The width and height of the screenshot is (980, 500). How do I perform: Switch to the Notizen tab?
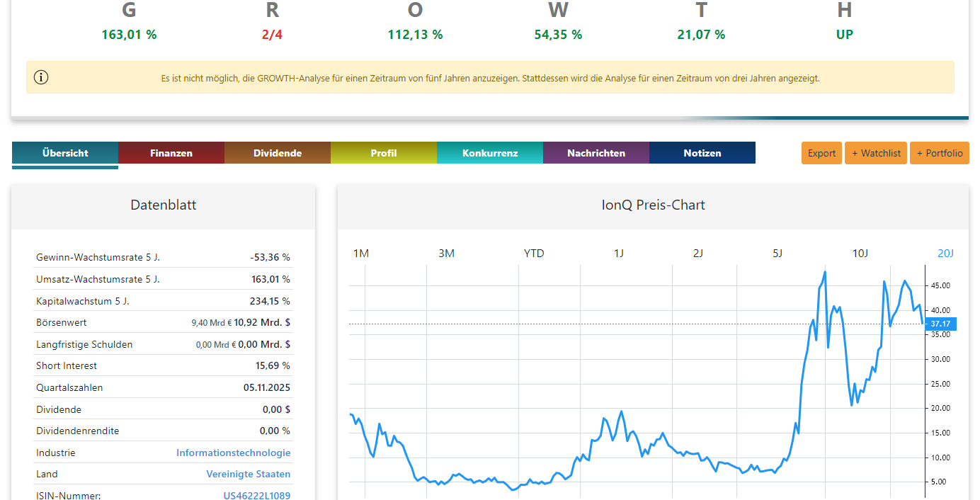tap(702, 153)
